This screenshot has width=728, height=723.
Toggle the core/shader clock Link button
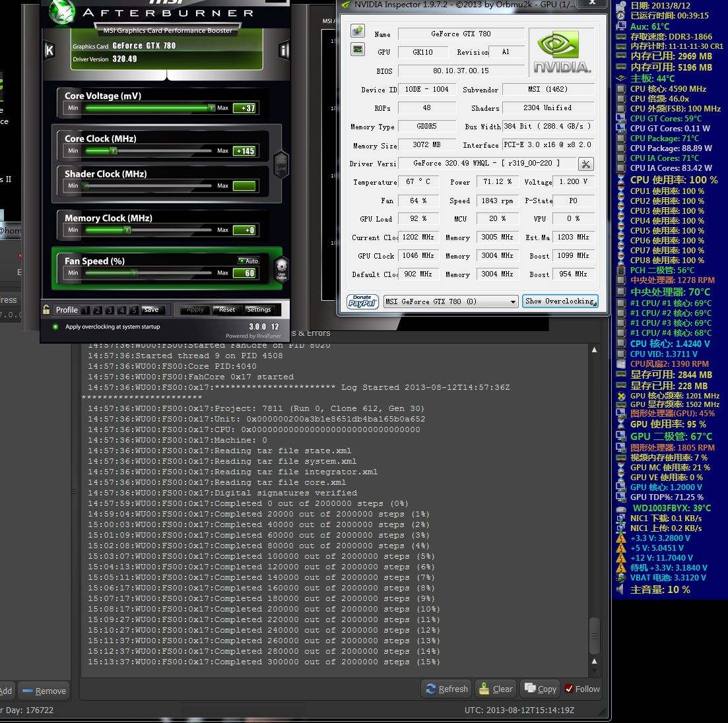(281, 164)
